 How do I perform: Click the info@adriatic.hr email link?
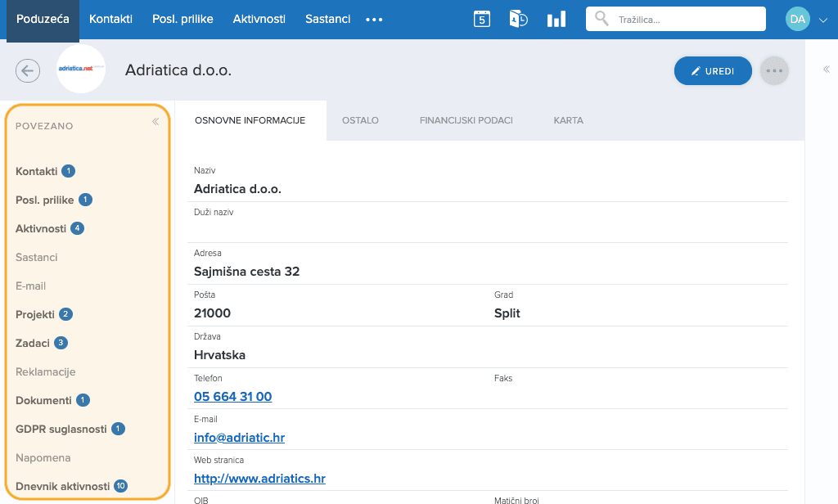239,438
